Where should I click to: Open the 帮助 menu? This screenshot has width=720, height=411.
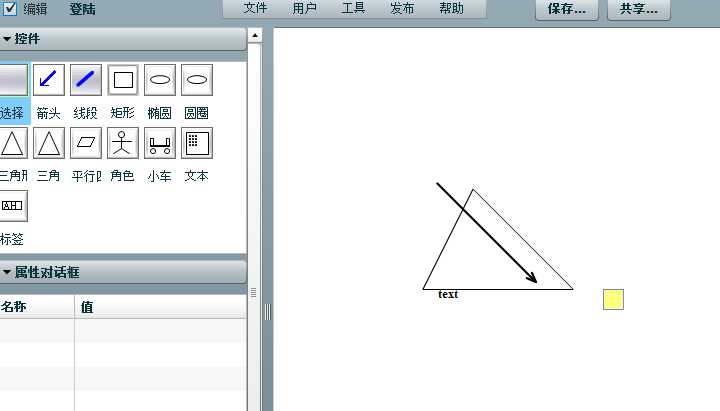pos(451,8)
